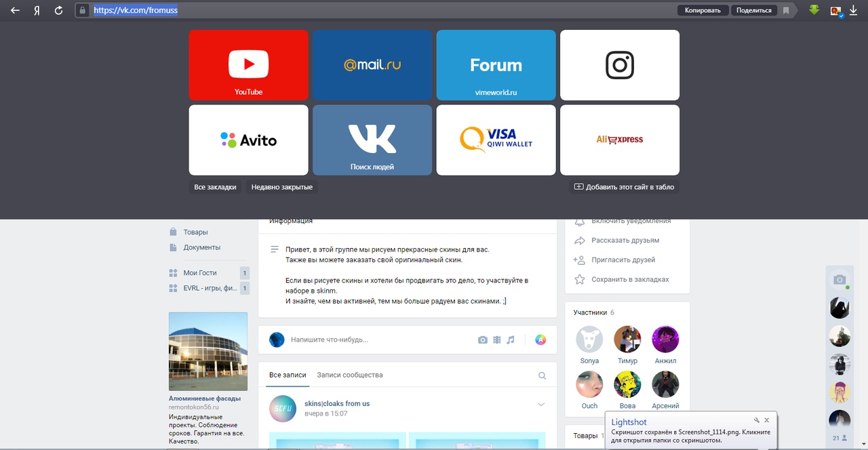Viewport: 868px width, 450px height.
Task: Open the Yandex home button
Action: 37,10
